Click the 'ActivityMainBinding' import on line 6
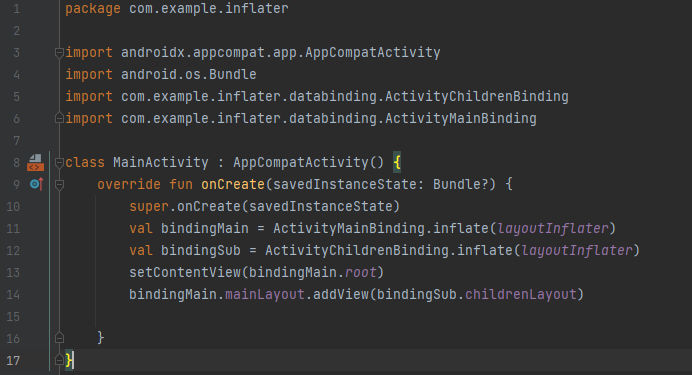 461,118
